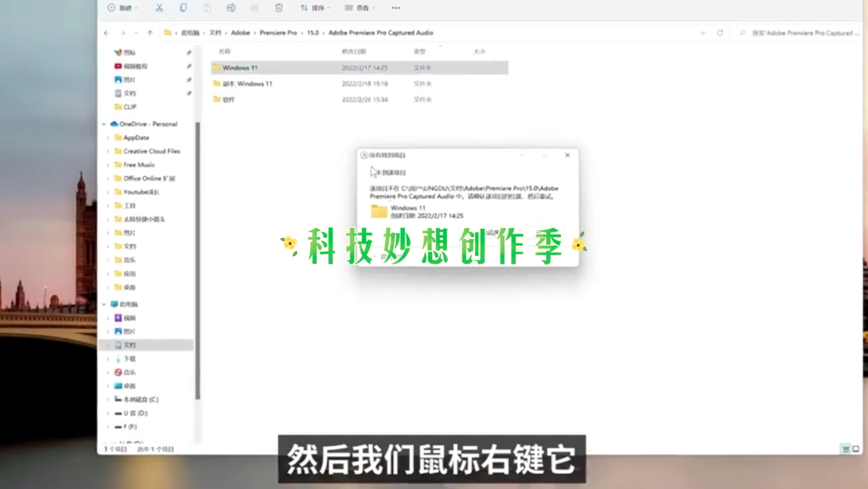This screenshot has width=868, height=489.
Task: Click the music icon under 此电脑
Action: pyautogui.click(x=118, y=372)
